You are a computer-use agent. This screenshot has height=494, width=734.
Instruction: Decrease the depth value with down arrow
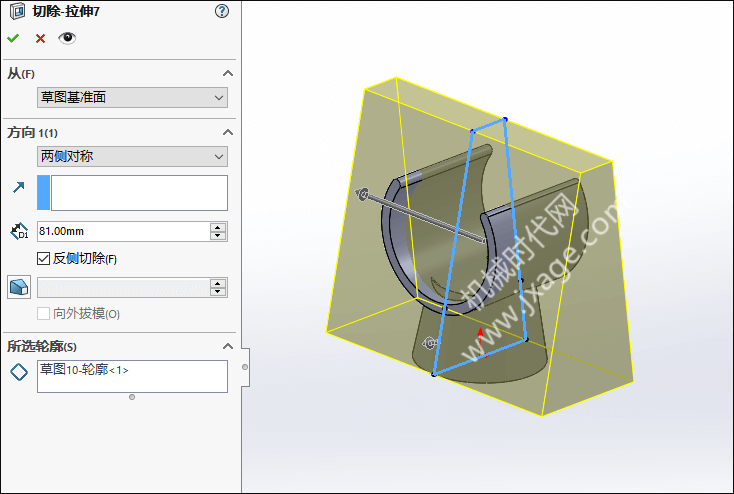(x=218, y=236)
